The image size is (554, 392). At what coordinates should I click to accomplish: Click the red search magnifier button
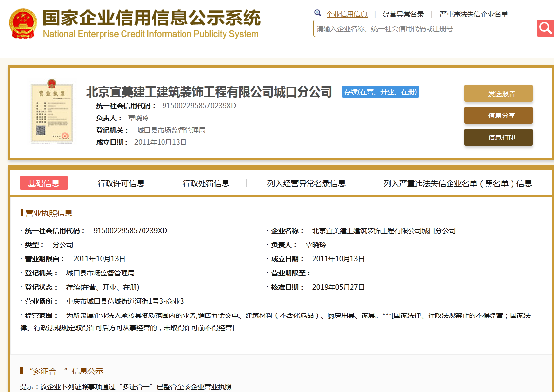click(x=545, y=28)
